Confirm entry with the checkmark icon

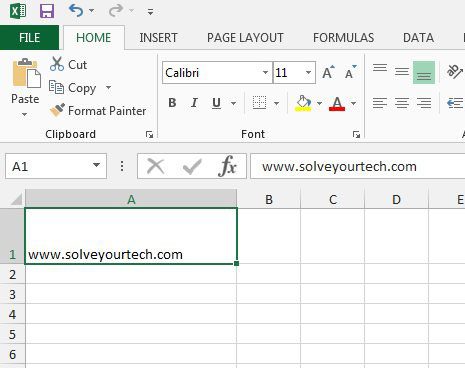coord(192,166)
